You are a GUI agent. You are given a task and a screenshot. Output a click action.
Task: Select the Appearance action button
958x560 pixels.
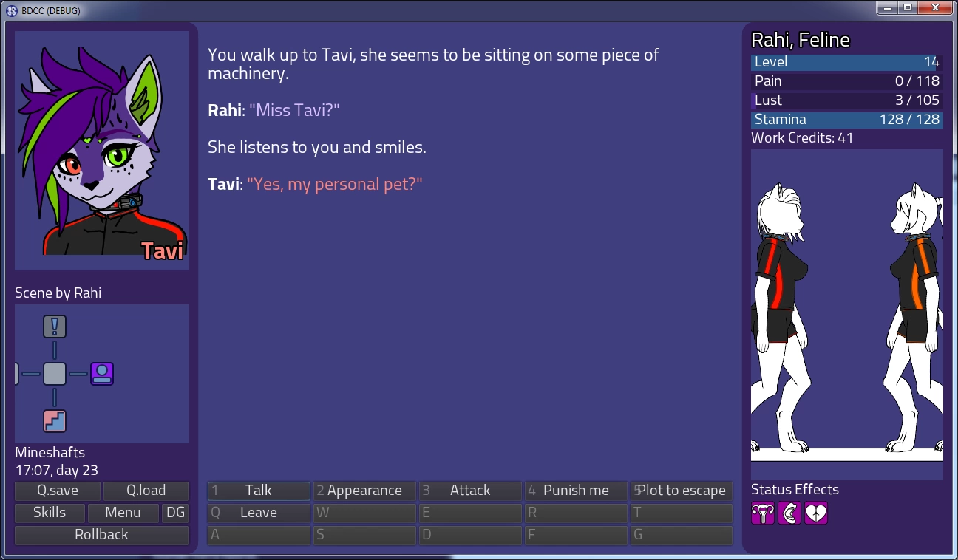[x=364, y=491]
